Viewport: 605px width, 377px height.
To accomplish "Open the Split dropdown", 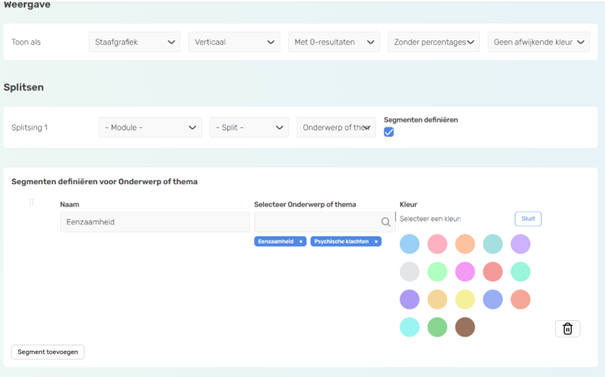I will (x=249, y=127).
